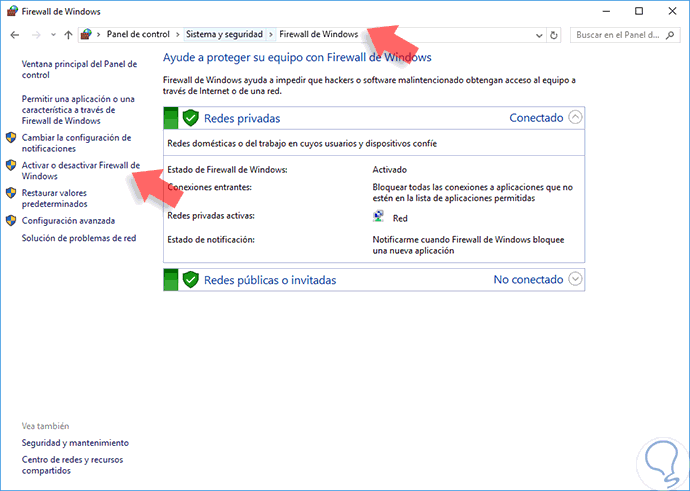Click 'Redes privadas activas:' label
The height and width of the screenshot is (491, 690).
pyautogui.click(x=211, y=216)
